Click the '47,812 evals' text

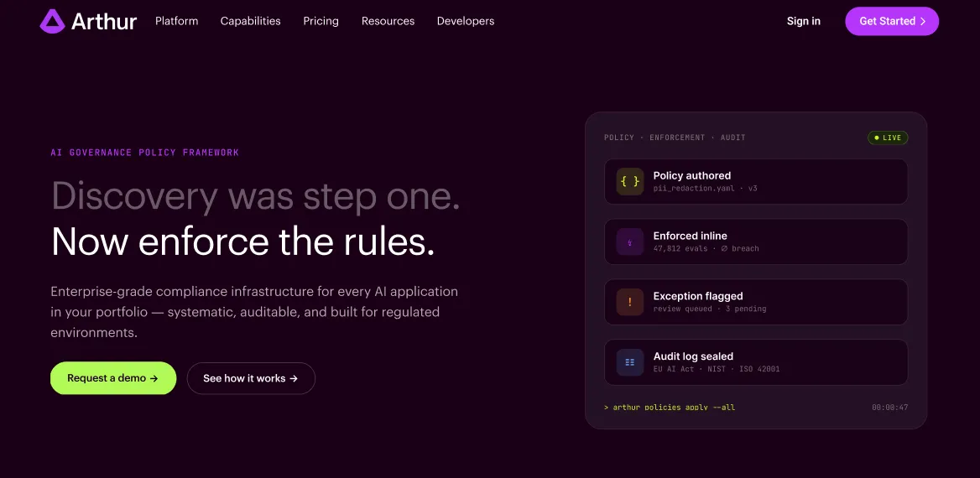[680, 249]
